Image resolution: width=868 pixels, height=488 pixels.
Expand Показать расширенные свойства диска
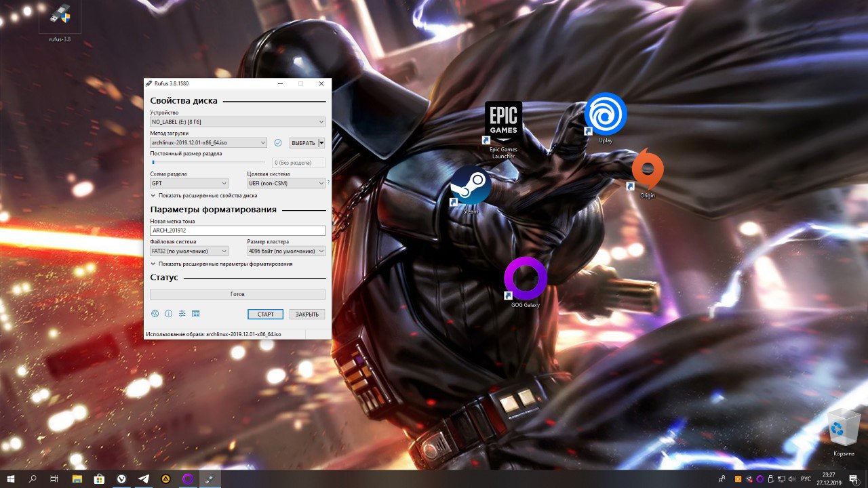click(x=203, y=195)
